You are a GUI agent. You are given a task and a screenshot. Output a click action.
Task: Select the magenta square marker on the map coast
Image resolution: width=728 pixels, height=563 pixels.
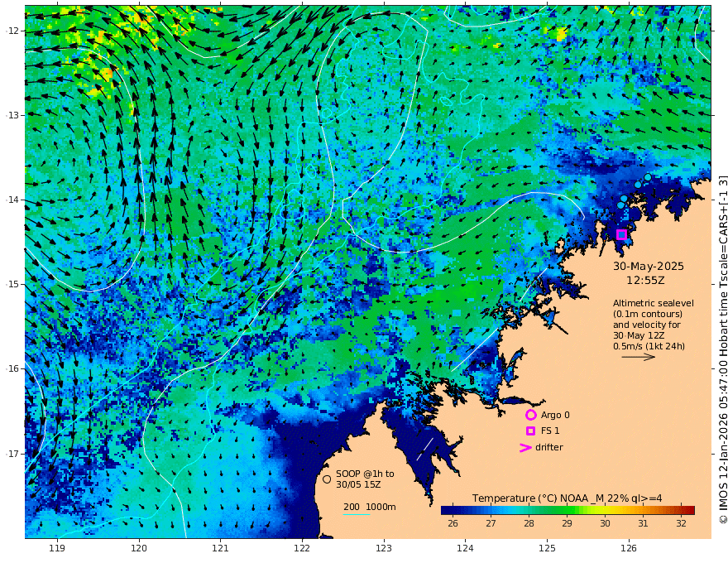[621, 234]
